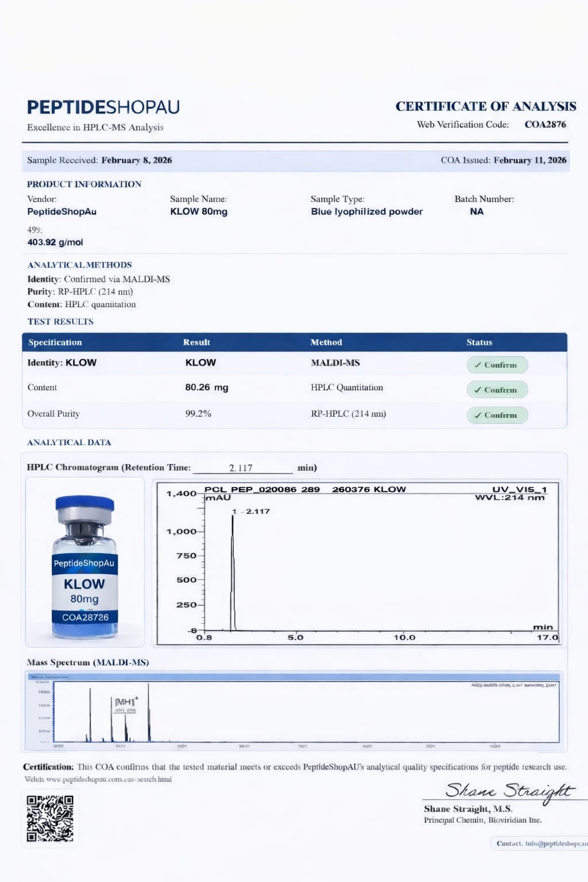The height and width of the screenshot is (882, 588).
Task: Click the value 403.92 g/mol
Action: 55,242
